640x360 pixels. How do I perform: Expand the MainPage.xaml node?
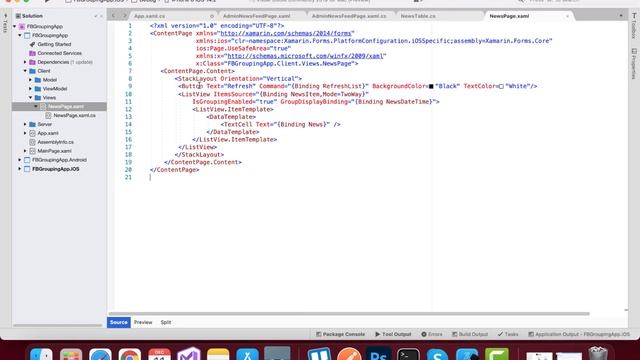click(x=25, y=151)
